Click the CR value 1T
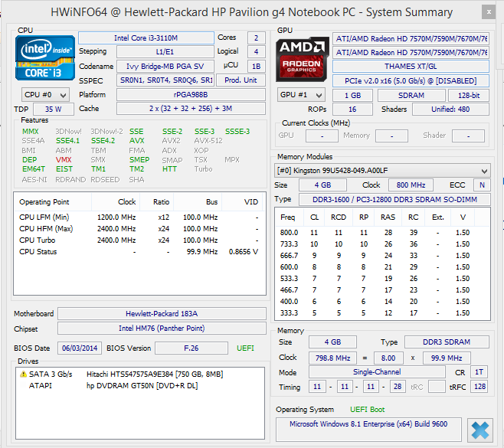This screenshot has height=448, width=504. point(479,372)
